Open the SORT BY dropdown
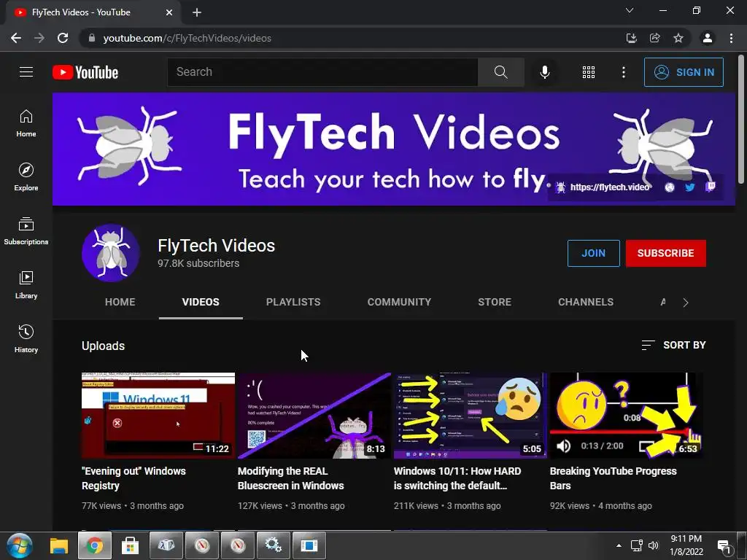The image size is (747, 560). (x=673, y=345)
